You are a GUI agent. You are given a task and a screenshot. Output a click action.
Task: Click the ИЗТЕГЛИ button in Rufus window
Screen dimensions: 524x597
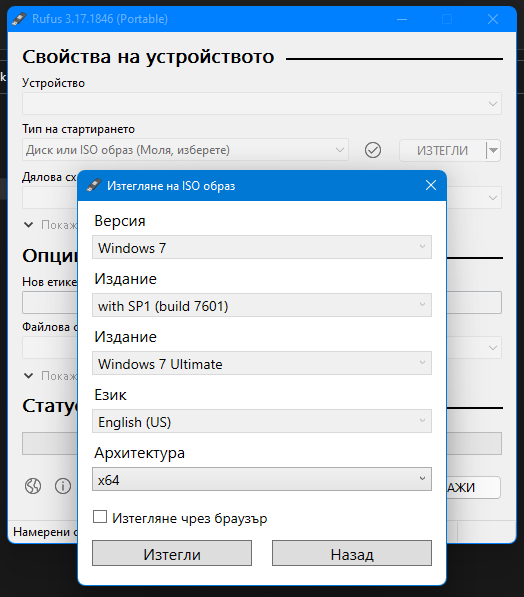[442, 151]
